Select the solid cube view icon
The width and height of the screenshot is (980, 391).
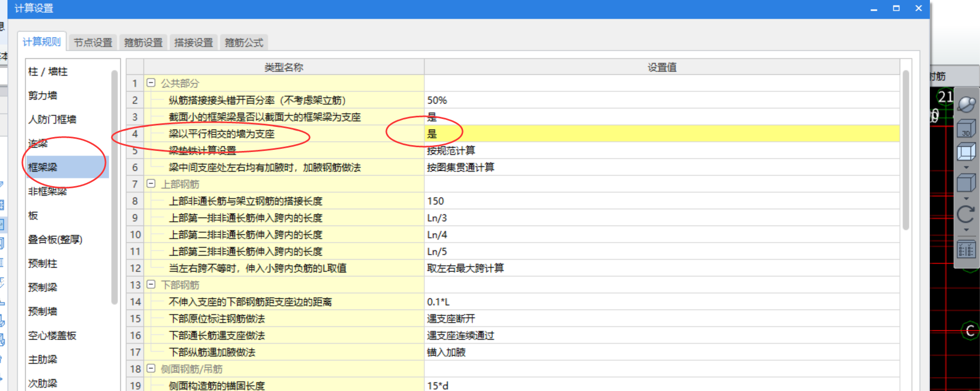coord(966,183)
